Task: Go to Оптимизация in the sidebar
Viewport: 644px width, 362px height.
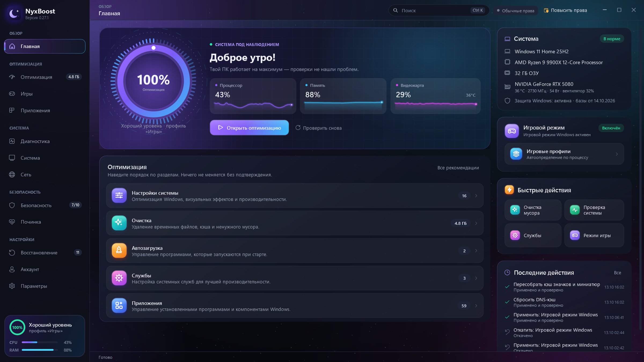Action: tap(45, 77)
